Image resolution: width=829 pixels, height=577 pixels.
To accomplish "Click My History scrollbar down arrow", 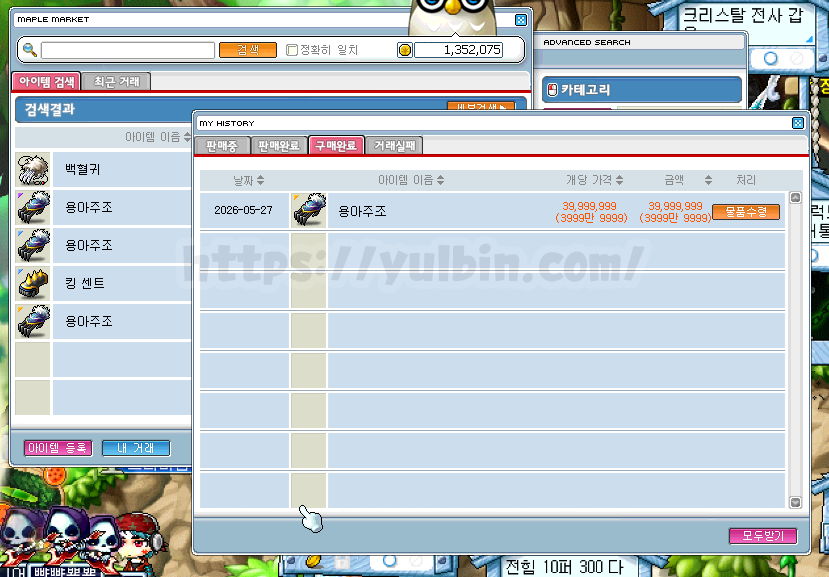I will (795, 502).
